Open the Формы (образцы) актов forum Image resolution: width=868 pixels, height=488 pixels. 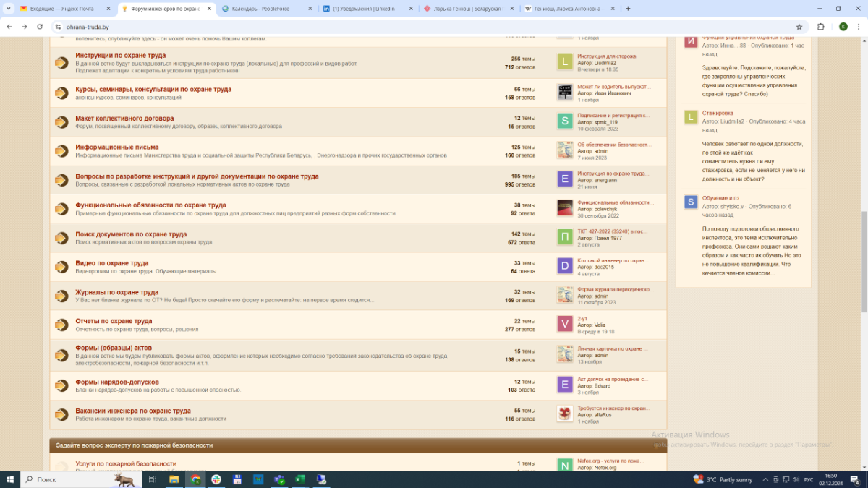coord(114,348)
